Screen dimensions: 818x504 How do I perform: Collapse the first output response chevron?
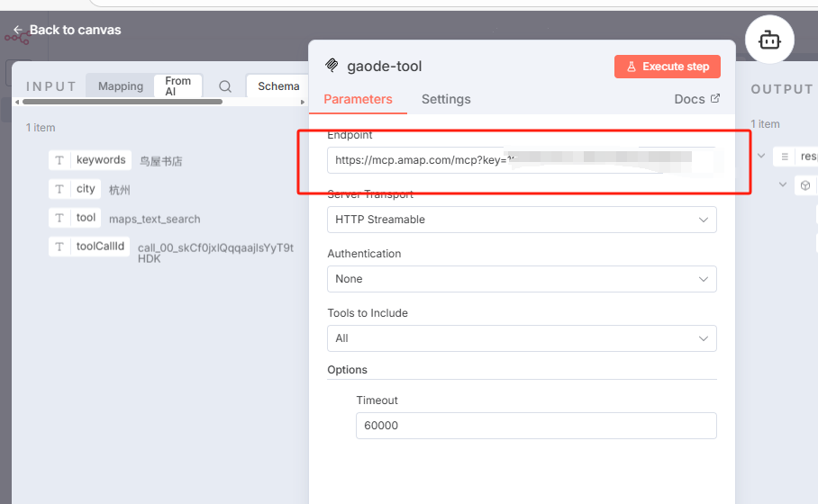(761, 156)
